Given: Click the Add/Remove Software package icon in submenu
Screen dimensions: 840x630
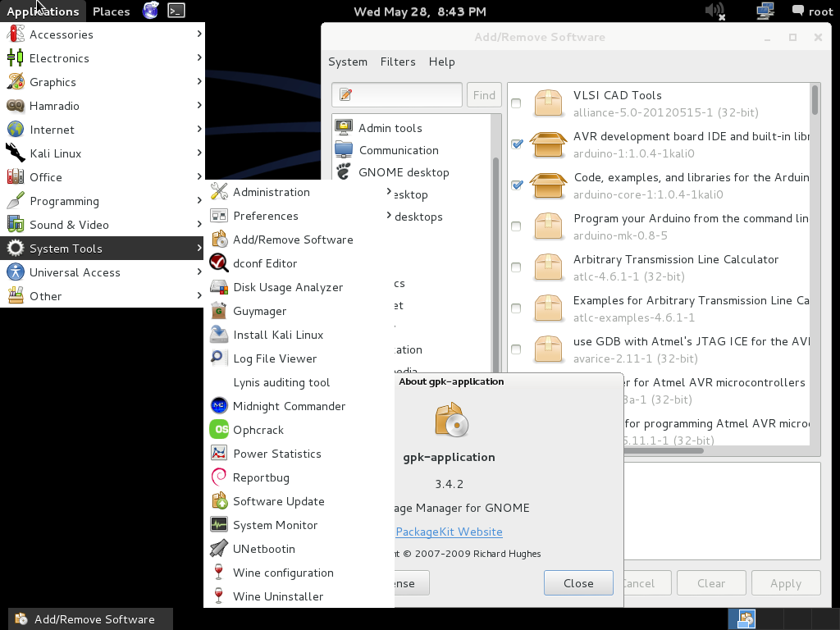Looking at the screenshot, I should 219,240.
